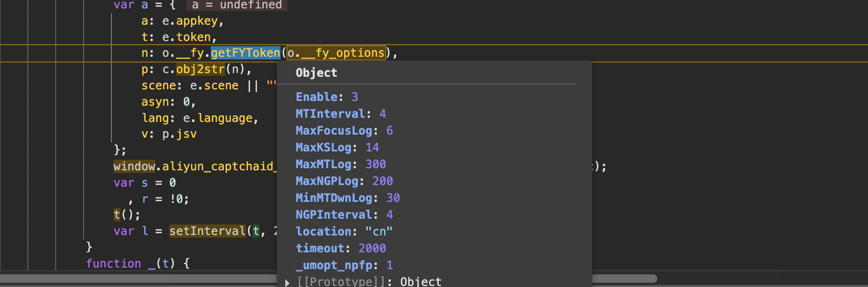Click the Object header of the tooltip
The height and width of the screenshot is (287, 868).
pos(316,73)
